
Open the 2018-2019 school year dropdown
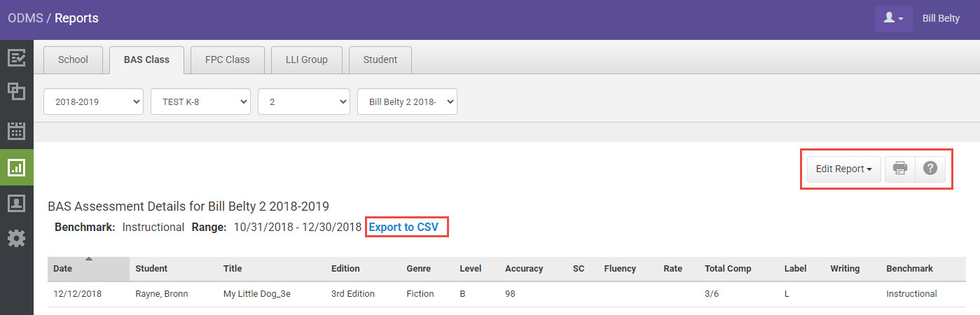point(93,101)
